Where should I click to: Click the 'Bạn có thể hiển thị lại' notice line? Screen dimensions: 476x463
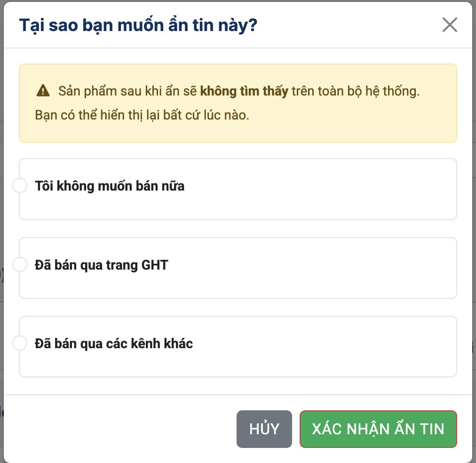[x=142, y=115]
